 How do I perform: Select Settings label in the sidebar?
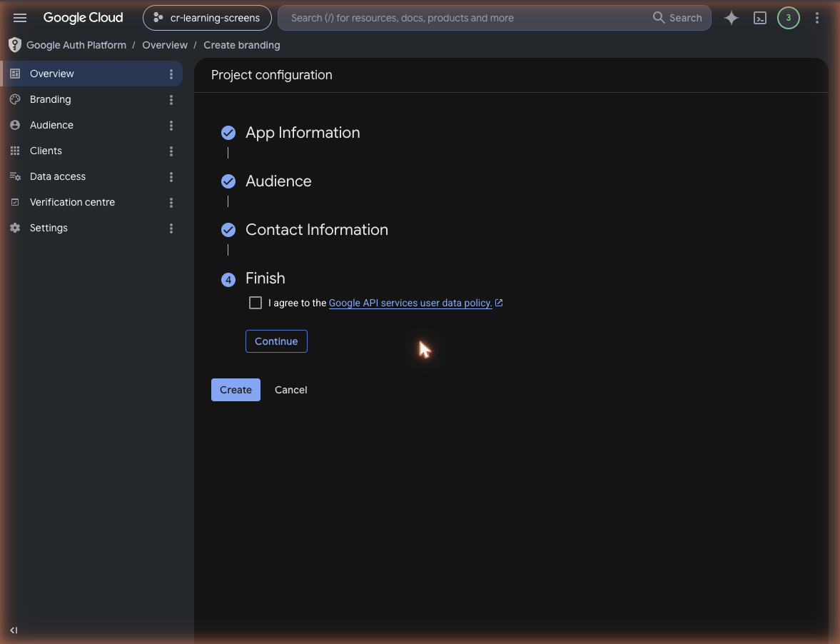pos(49,228)
